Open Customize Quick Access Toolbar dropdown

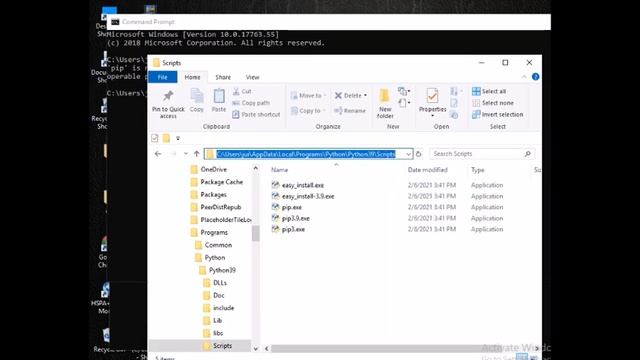(x=178, y=138)
